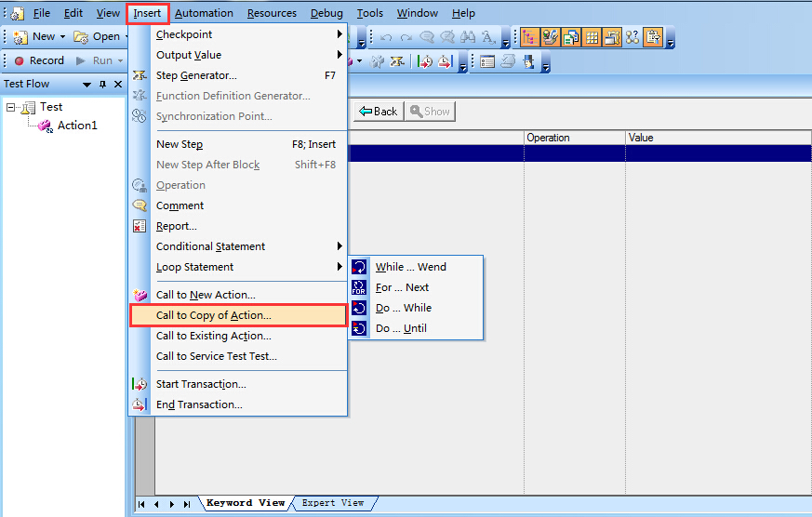
Task: Click the New test toolbar button
Action: pos(33,37)
